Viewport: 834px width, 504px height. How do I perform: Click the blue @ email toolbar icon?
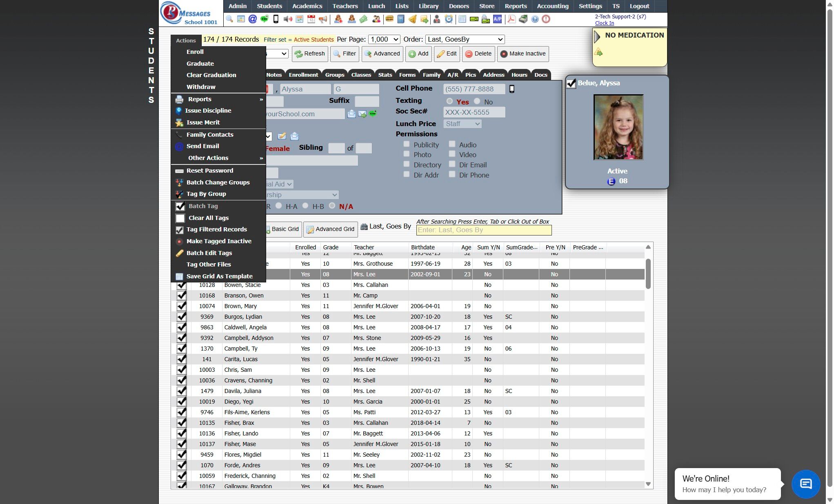(x=253, y=19)
